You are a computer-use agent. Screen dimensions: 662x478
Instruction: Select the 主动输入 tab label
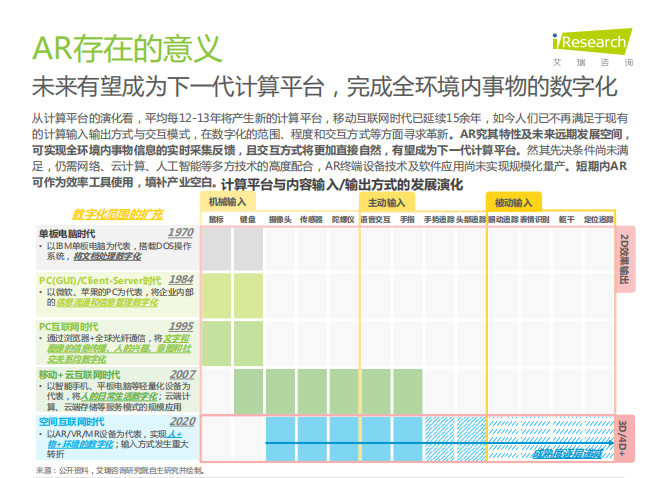point(386,203)
